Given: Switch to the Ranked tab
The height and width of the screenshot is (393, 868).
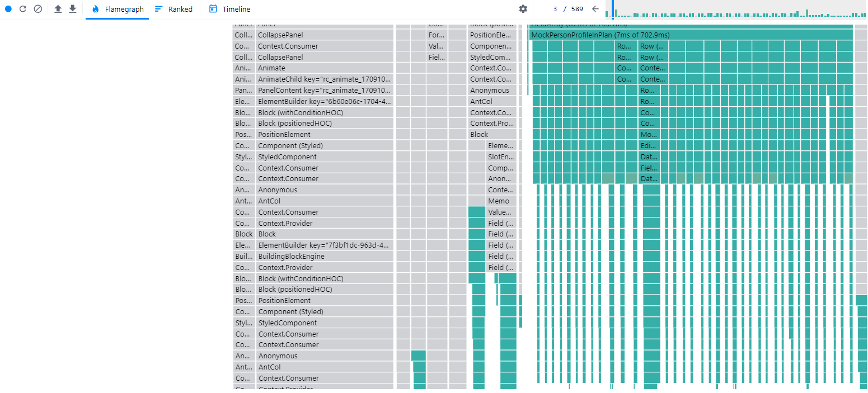Looking at the screenshot, I should [174, 9].
